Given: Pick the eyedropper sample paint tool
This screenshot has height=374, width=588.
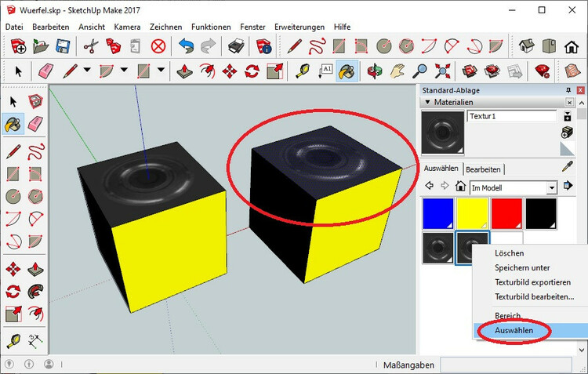Looking at the screenshot, I should tap(568, 166).
